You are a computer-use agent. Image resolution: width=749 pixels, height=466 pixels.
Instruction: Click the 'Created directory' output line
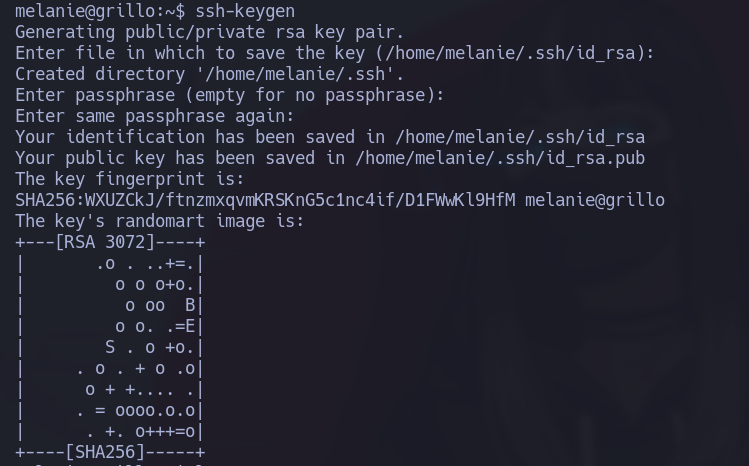tap(209, 74)
